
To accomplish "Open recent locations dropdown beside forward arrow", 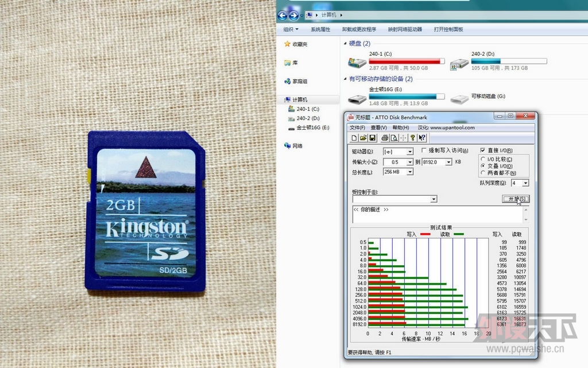I will pyautogui.click(x=301, y=16).
